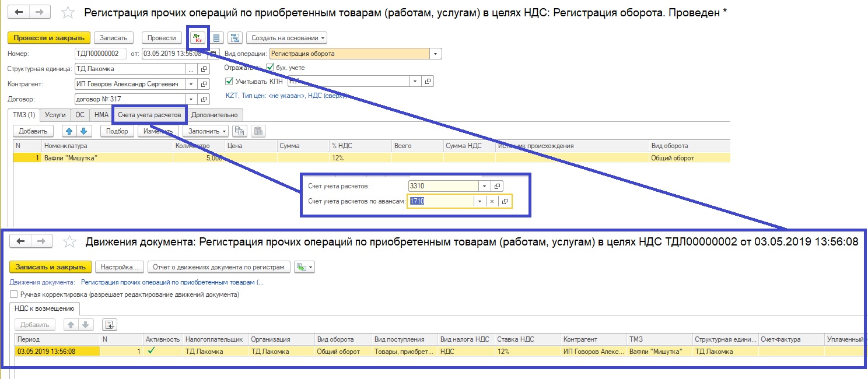The image size is (868, 379).
Task: Switch to ТМЗ (1) tab
Action: (24, 115)
